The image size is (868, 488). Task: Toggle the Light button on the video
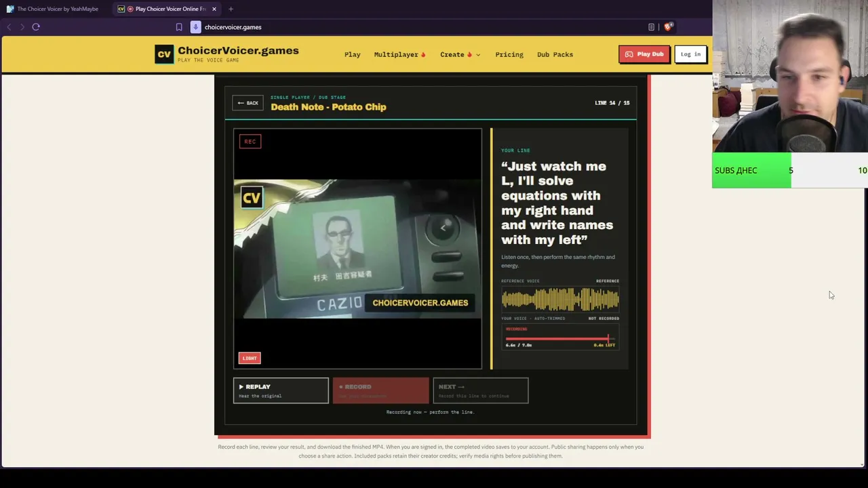tap(250, 358)
